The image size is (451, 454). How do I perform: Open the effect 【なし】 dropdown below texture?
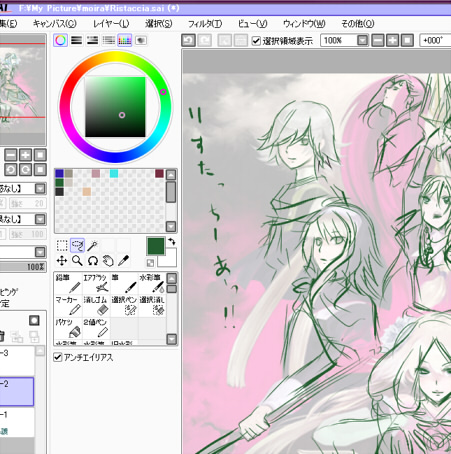click(40, 219)
